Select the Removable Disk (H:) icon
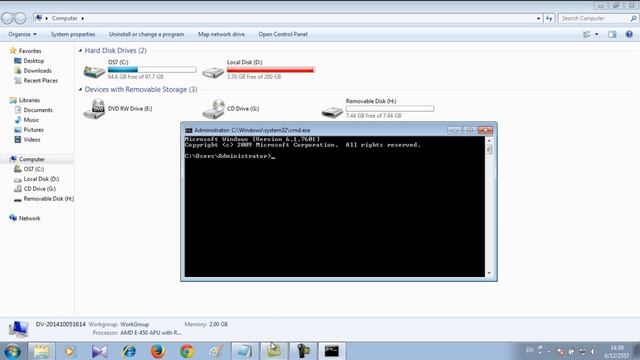The width and height of the screenshot is (640, 360). coord(332,111)
